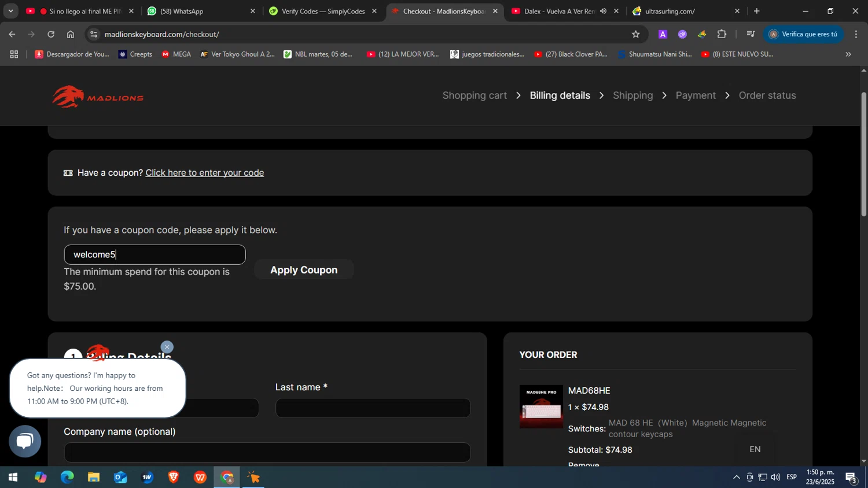Click the address bar URL
The height and width of the screenshot is (488, 868).
pyautogui.click(x=162, y=34)
